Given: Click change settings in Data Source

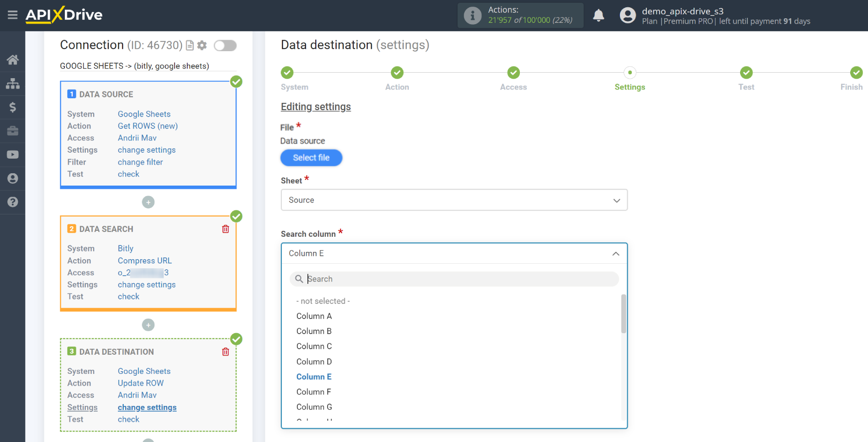Looking at the screenshot, I should 147,150.
